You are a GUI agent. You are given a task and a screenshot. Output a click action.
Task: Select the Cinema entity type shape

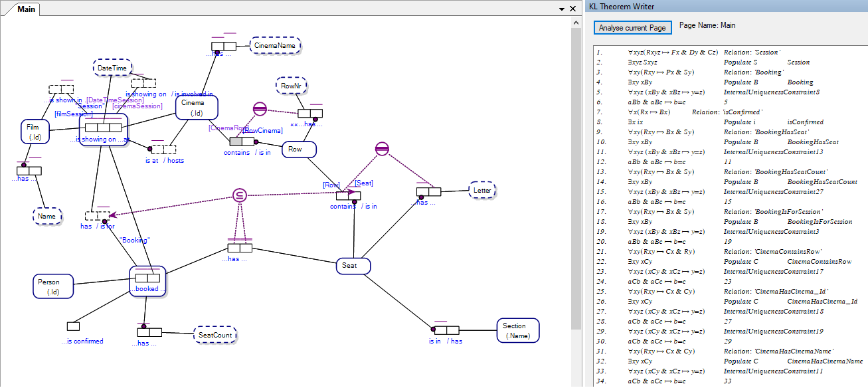197,108
